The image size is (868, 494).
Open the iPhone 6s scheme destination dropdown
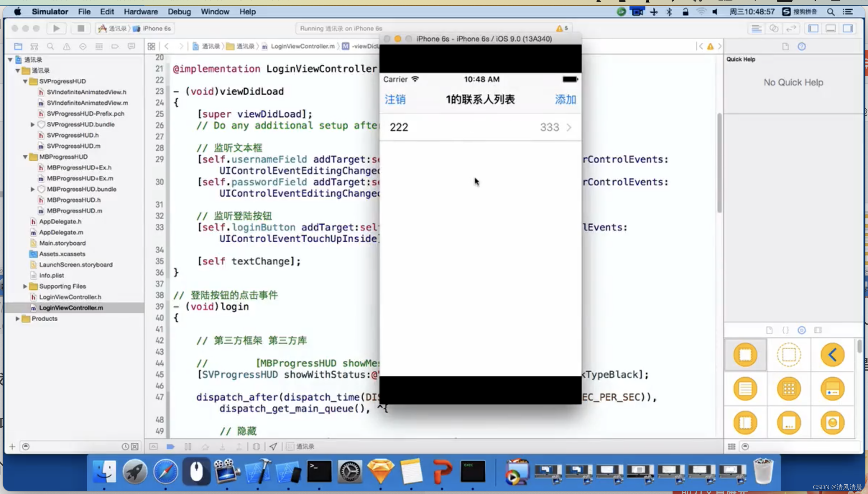[152, 28]
